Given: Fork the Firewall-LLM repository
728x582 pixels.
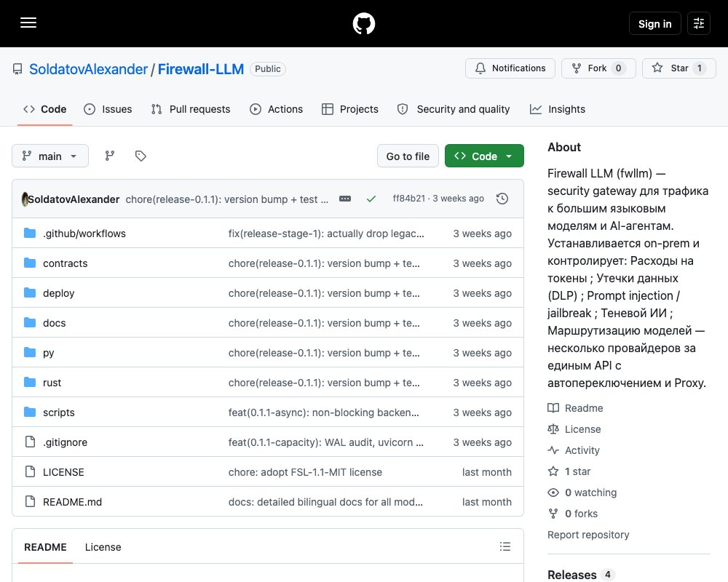Looking at the screenshot, I should [x=598, y=68].
